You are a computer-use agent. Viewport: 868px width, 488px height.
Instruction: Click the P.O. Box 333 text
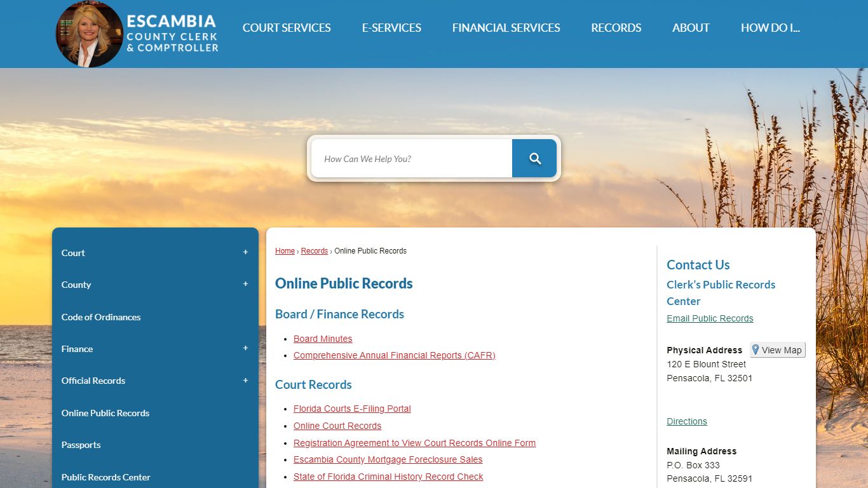[x=693, y=465]
